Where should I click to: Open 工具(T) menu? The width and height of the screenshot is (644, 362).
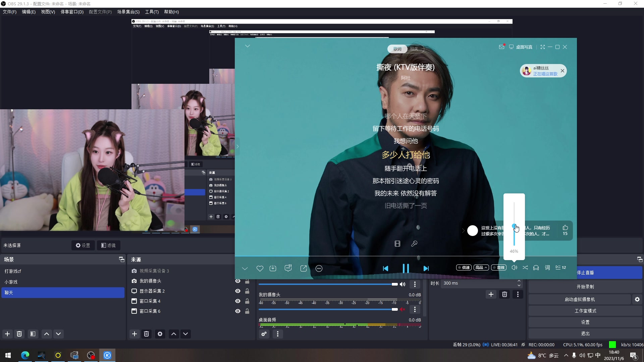tap(152, 12)
